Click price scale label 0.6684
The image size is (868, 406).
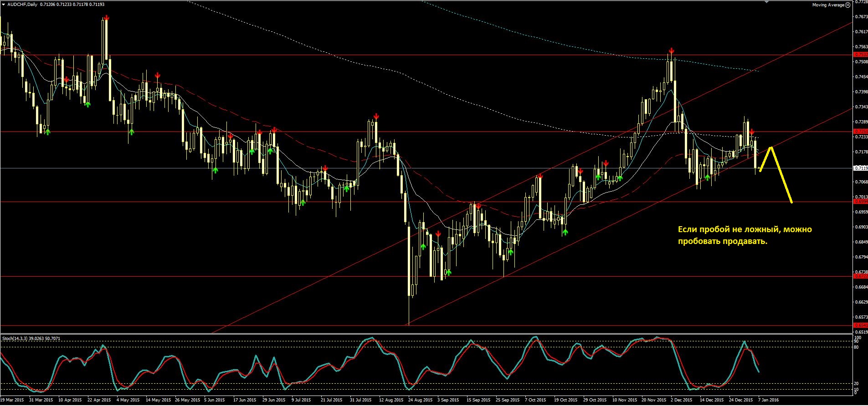[x=861, y=287]
